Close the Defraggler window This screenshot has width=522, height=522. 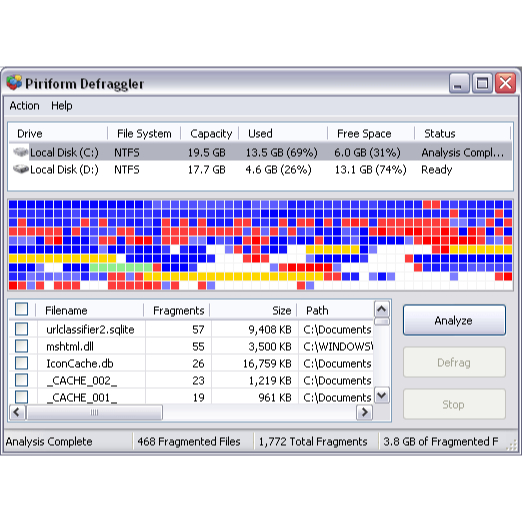click(505, 83)
